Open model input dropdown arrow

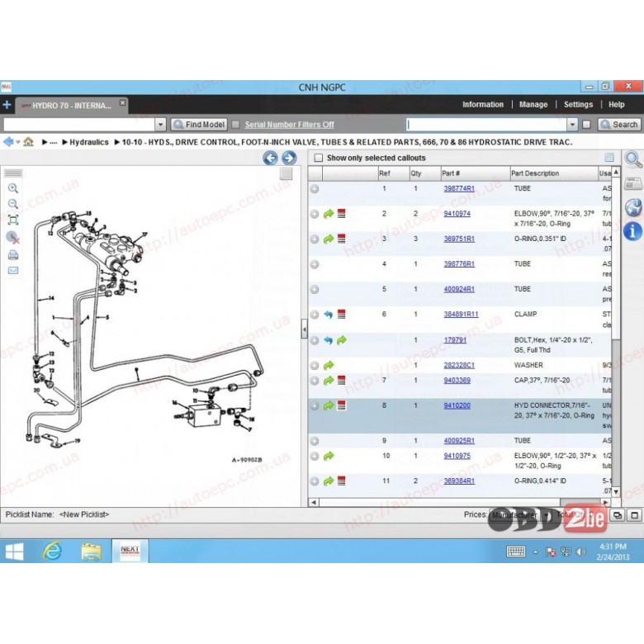[x=161, y=125]
